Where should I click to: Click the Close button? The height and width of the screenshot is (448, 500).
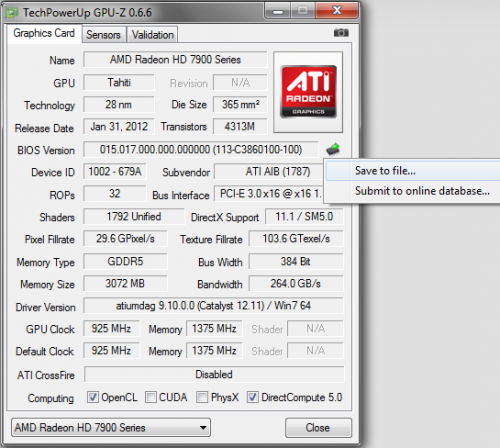318,428
